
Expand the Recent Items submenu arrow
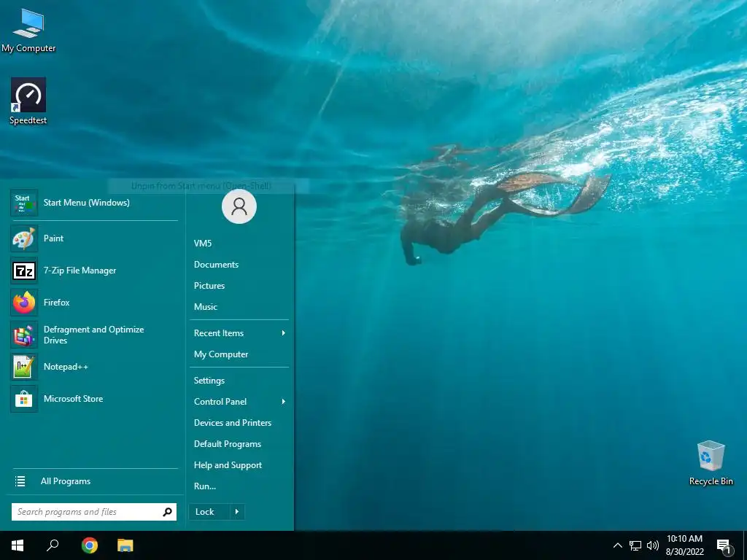click(284, 333)
